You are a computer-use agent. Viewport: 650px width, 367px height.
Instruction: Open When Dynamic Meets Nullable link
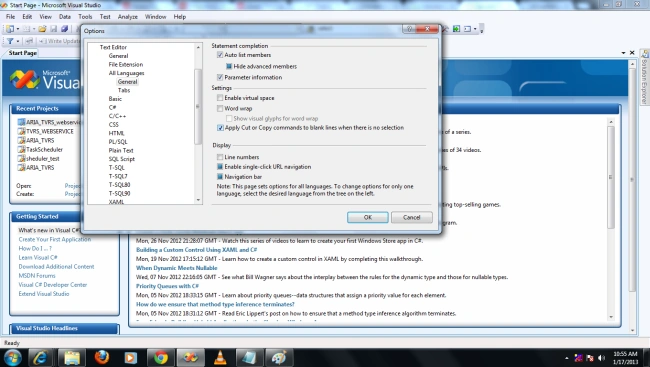point(177,268)
